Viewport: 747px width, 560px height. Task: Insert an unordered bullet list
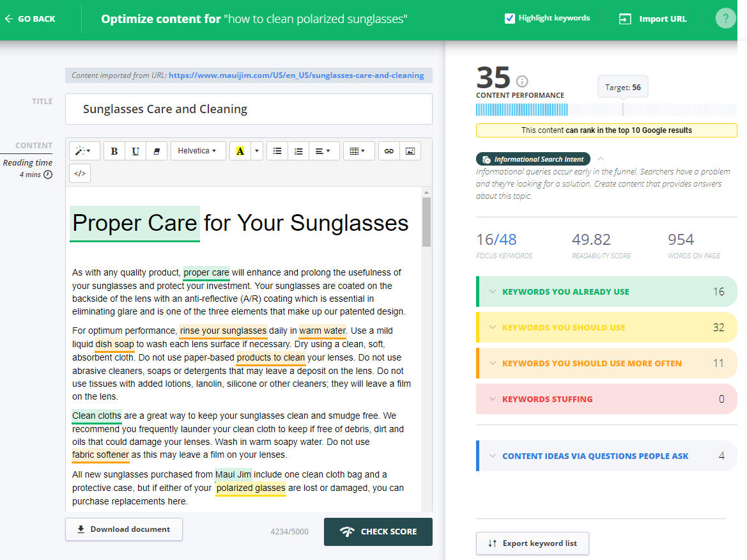pos(277,150)
